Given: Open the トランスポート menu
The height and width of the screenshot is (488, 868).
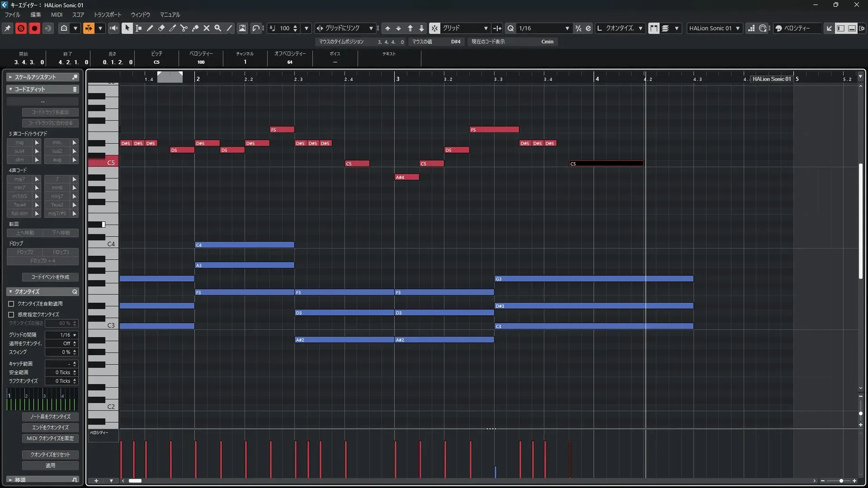Looking at the screenshot, I should click(108, 14).
